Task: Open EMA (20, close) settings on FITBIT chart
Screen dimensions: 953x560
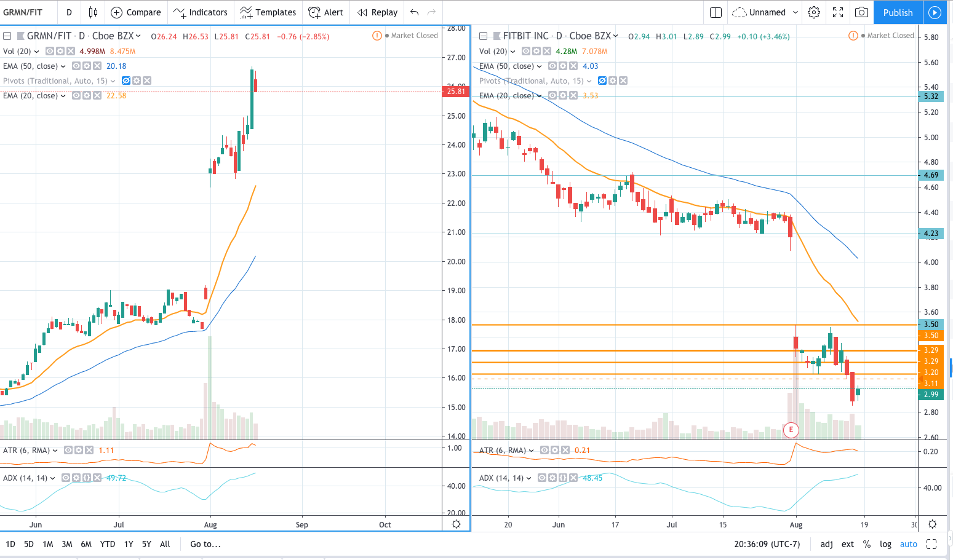Action: click(x=563, y=95)
